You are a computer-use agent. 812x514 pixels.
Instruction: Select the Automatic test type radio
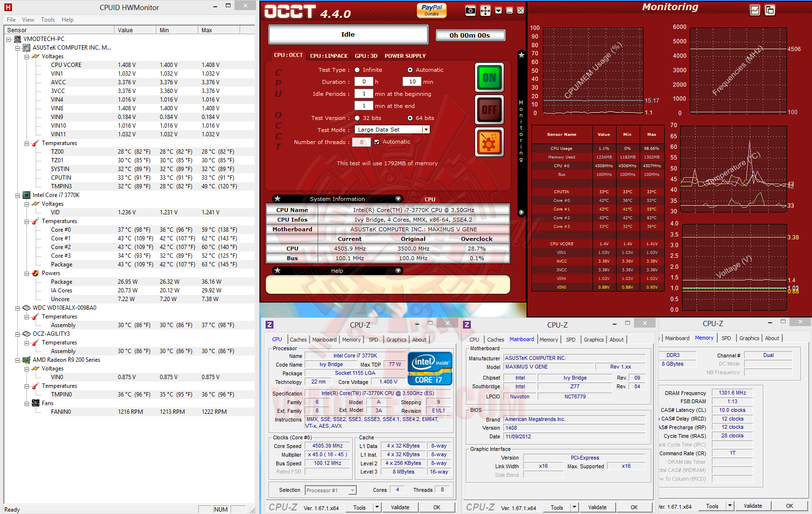pos(410,70)
